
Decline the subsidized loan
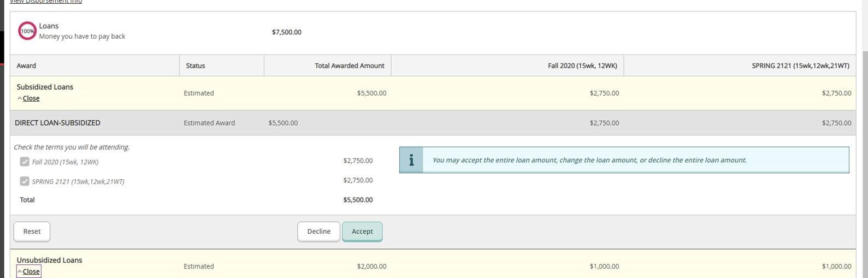[319, 232]
